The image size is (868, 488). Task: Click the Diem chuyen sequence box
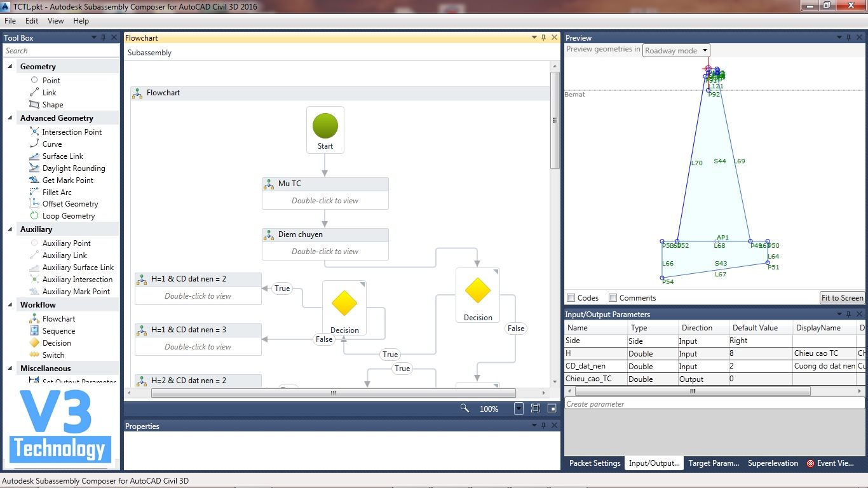click(x=325, y=244)
